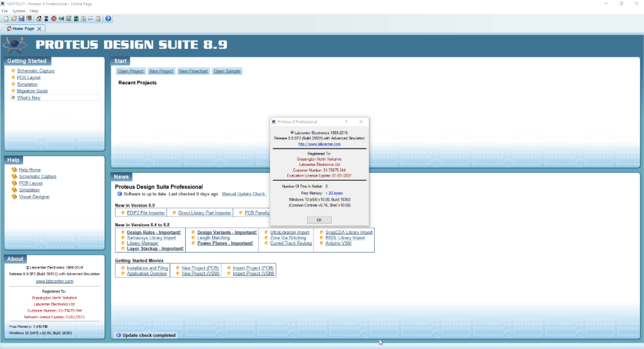
Task: Open Zone Via Stitching link
Action: pos(288,238)
